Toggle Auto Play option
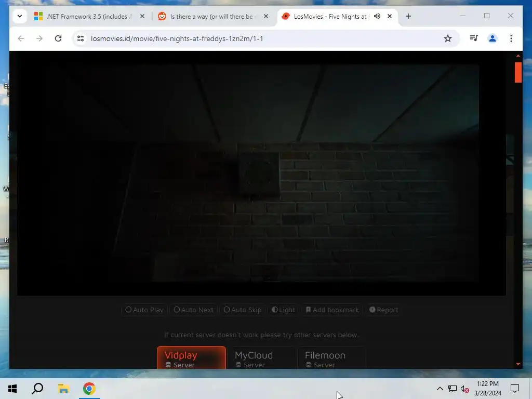The width and height of the screenshot is (532, 399). click(x=144, y=310)
